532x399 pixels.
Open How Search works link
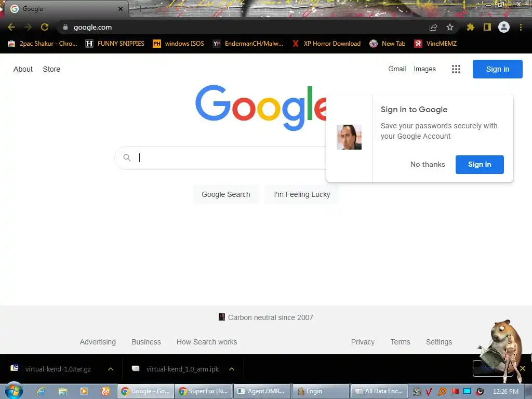click(207, 342)
